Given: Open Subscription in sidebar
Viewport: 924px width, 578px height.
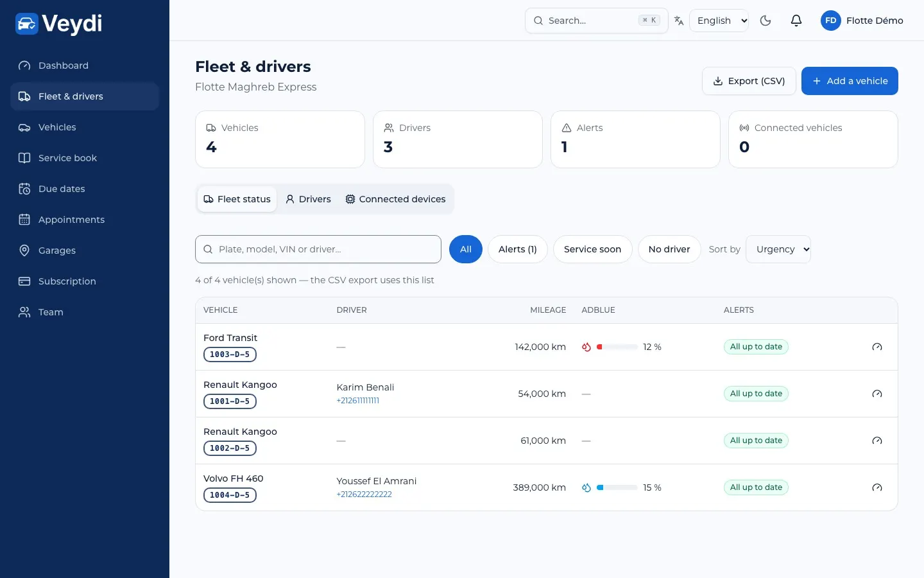Looking at the screenshot, I should click(85, 281).
